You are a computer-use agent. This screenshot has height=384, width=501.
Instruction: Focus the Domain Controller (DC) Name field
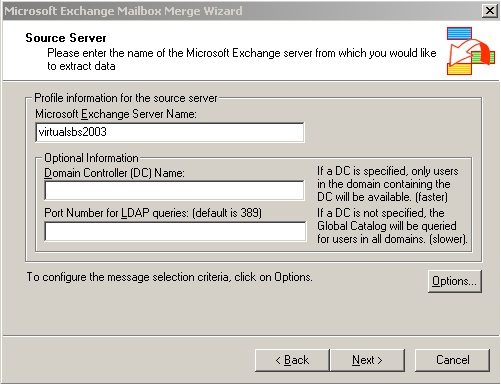(x=174, y=190)
